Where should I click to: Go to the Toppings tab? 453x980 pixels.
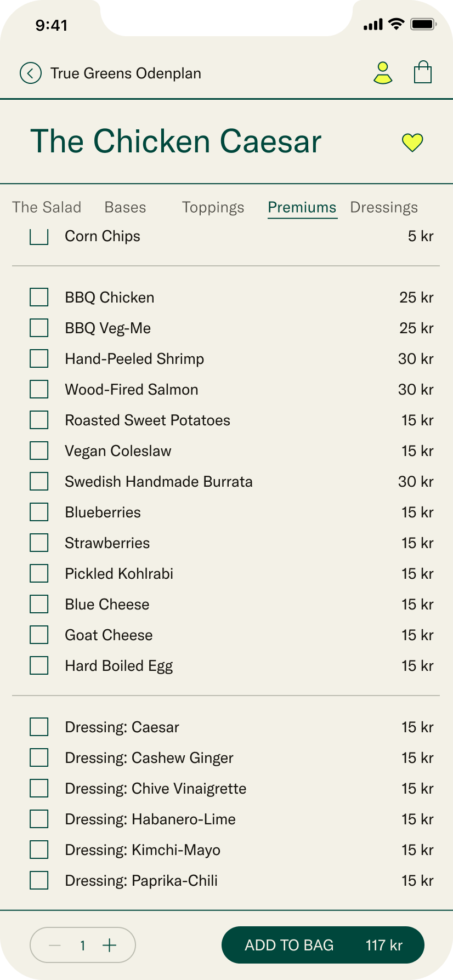click(x=213, y=207)
